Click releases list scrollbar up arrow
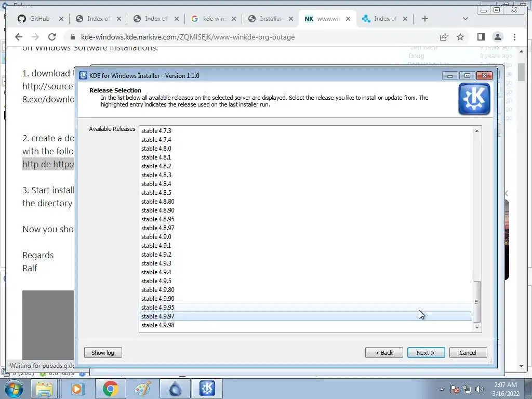The image size is (532, 399). pyautogui.click(x=477, y=130)
